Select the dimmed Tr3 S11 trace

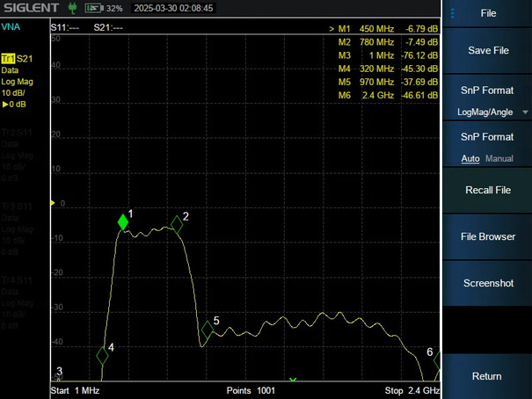pyautogui.click(x=17, y=207)
